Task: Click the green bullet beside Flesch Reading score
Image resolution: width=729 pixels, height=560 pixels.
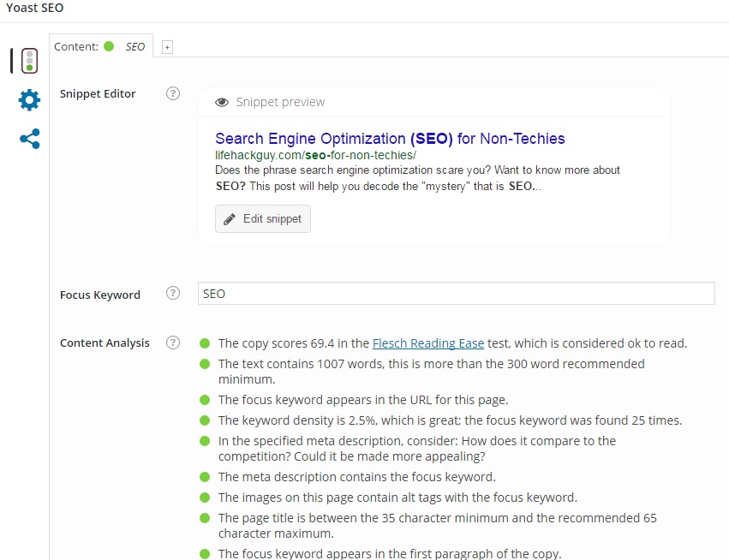Action: click(205, 343)
